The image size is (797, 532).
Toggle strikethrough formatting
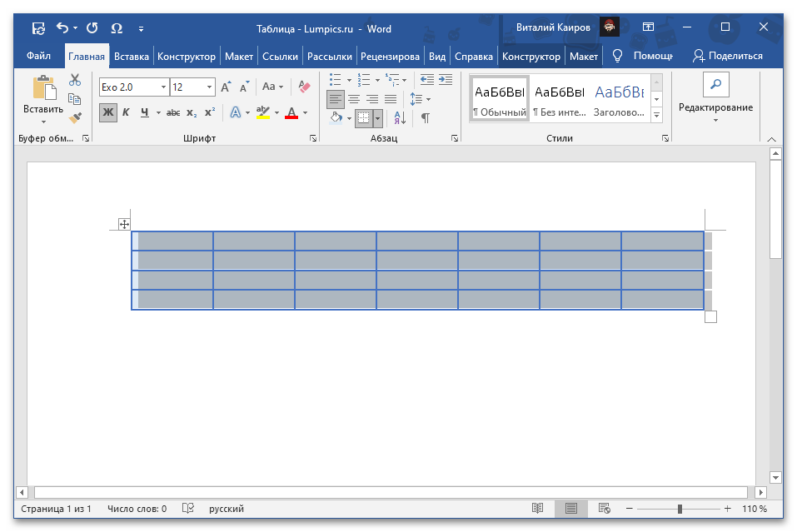pyautogui.click(x=173, y=112)
